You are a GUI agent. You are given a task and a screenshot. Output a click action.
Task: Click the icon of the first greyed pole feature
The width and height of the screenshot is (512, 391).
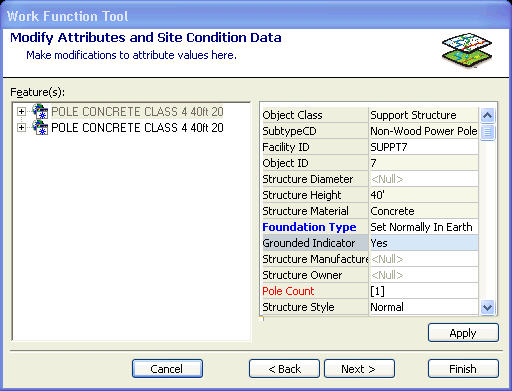40,111
